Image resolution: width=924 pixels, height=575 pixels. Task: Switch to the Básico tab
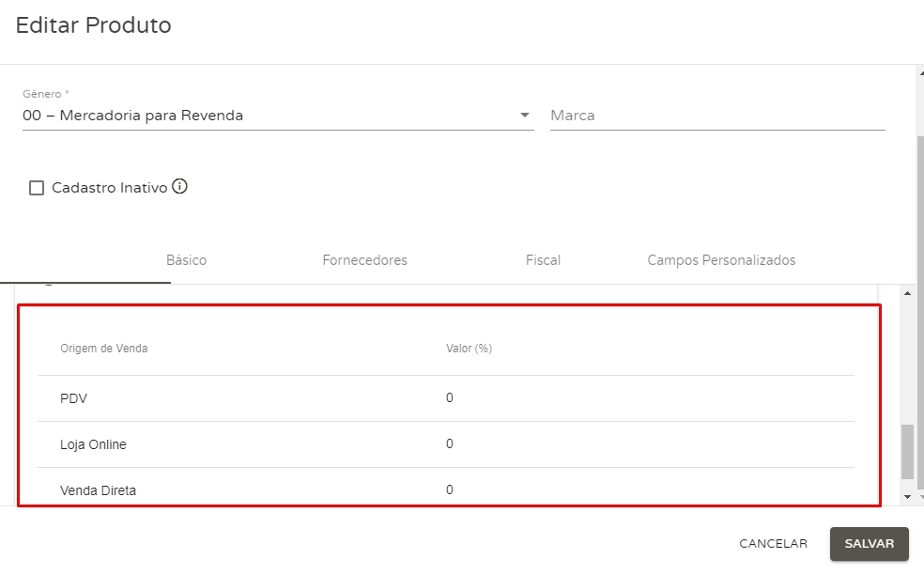186,260
